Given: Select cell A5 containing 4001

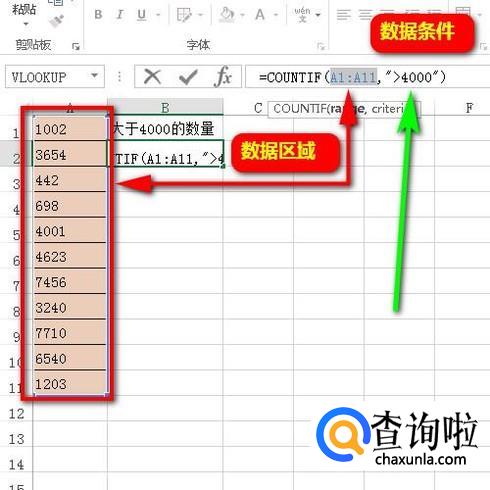Looking at the screenshot, I should click(x=70, y=231).
